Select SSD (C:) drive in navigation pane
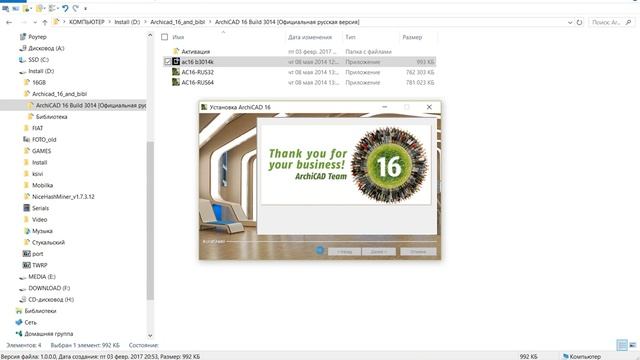Viewport: 640px width, 360px height. tap(38, 60)
